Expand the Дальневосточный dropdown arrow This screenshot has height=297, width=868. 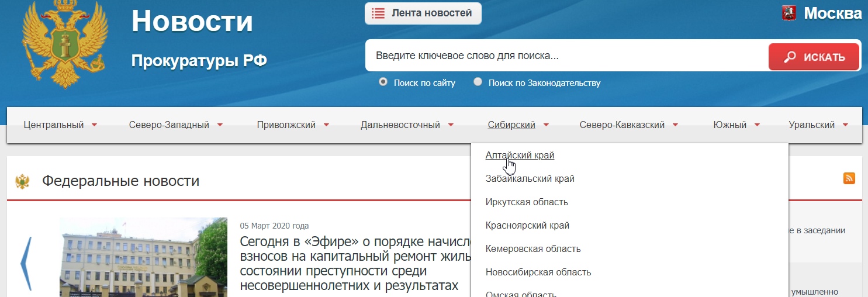(x=451, y=125)
